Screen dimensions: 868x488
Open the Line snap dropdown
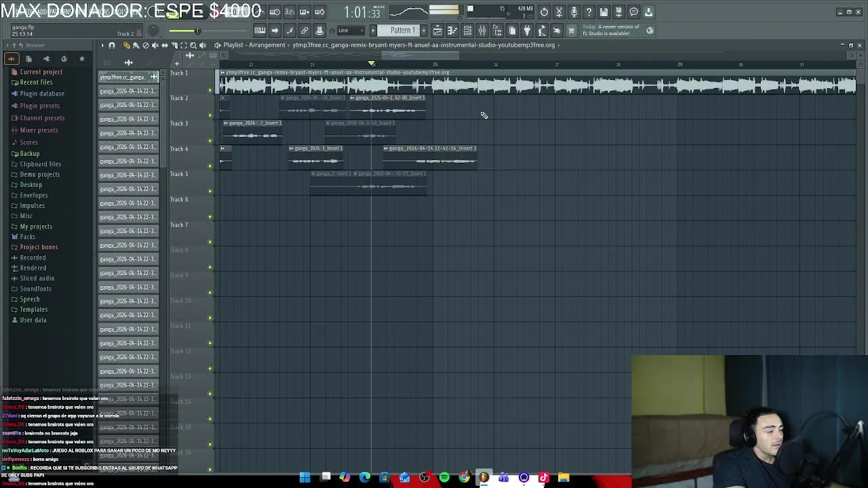[x=351, y=30]
